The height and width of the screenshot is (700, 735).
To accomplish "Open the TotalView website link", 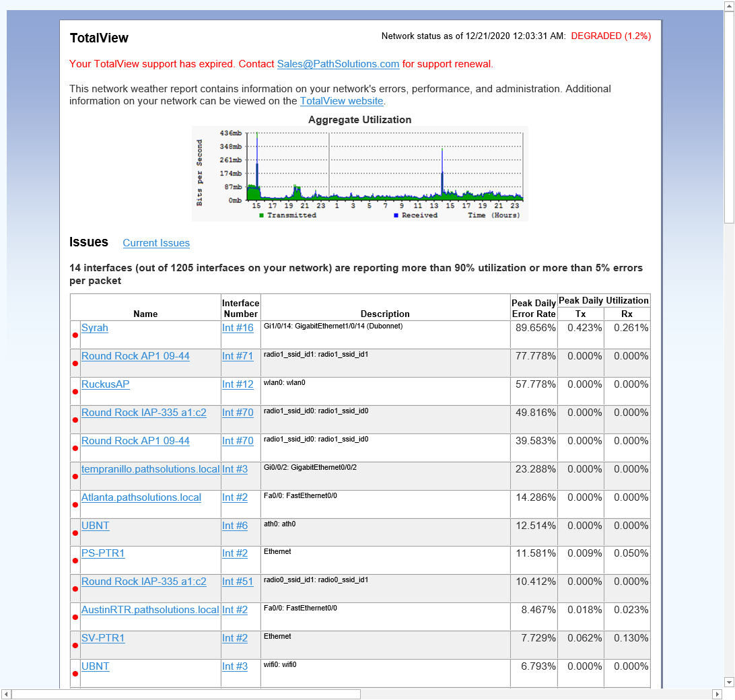I will [x=341, y=101].
